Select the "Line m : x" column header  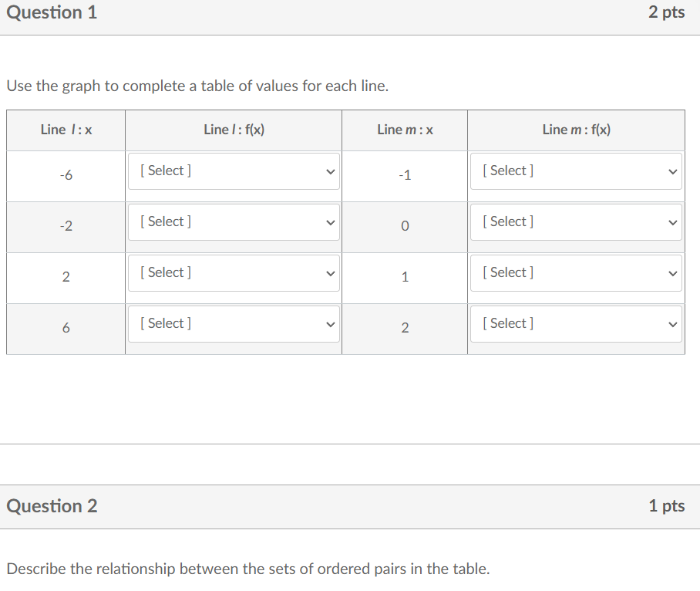405,130
